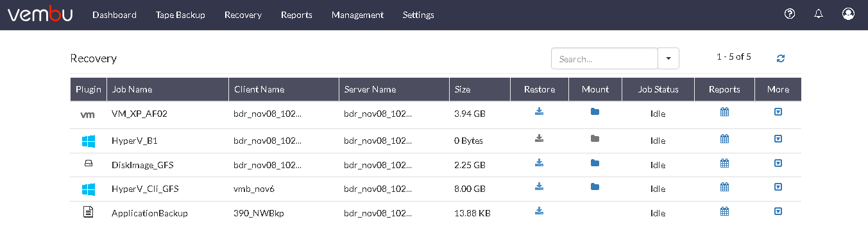Screen dimensions: 868x251
Task: Open the Tape Backup menu
Action: pos(180,15)
